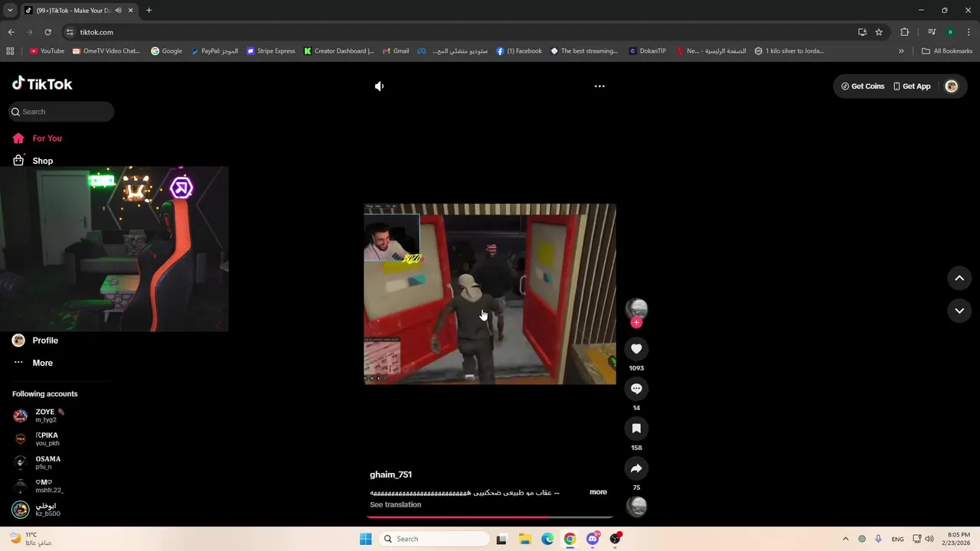This screenshot has width=980, height=551.
Task: Seek using the video progress bar
Action: point(490,517)
